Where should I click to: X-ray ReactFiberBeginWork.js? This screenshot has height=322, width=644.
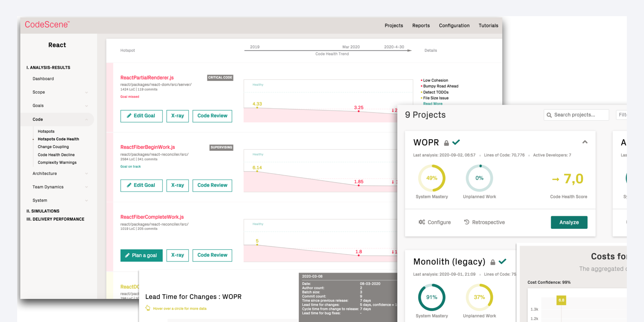177,185
